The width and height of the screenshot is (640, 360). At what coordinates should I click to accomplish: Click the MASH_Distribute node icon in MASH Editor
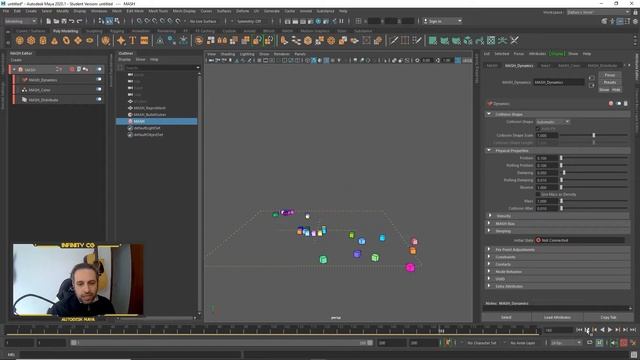click(x=24, y=100)
